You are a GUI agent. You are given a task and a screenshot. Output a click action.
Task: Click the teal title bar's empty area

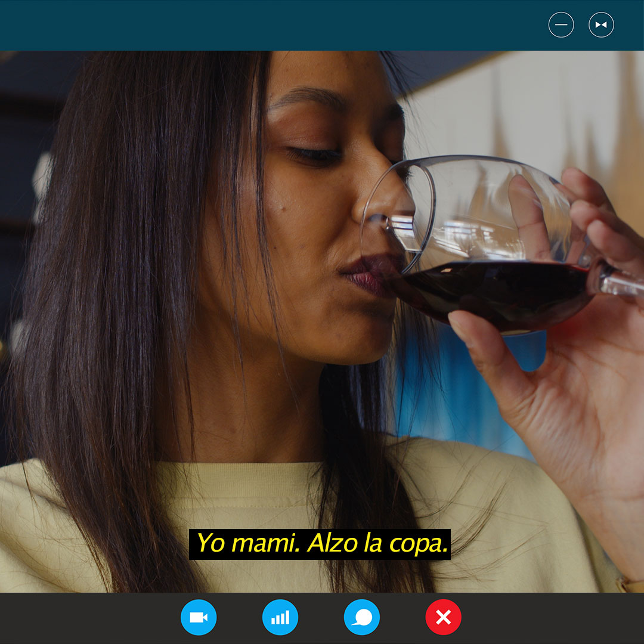pos(268,25)
